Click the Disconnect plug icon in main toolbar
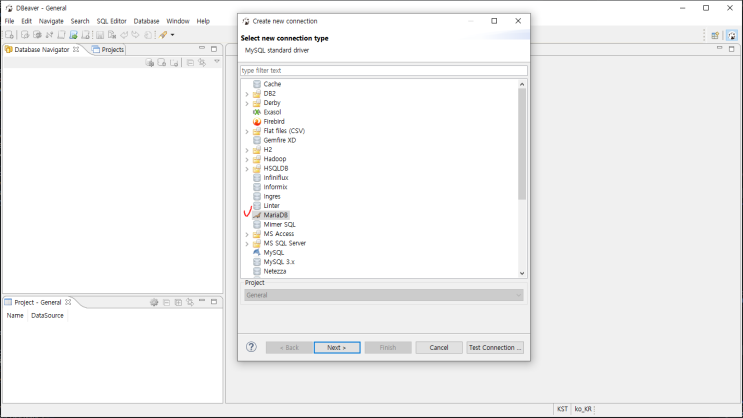Image resolution: width=743 pixels, height=418 pixels. pos(49,35)
